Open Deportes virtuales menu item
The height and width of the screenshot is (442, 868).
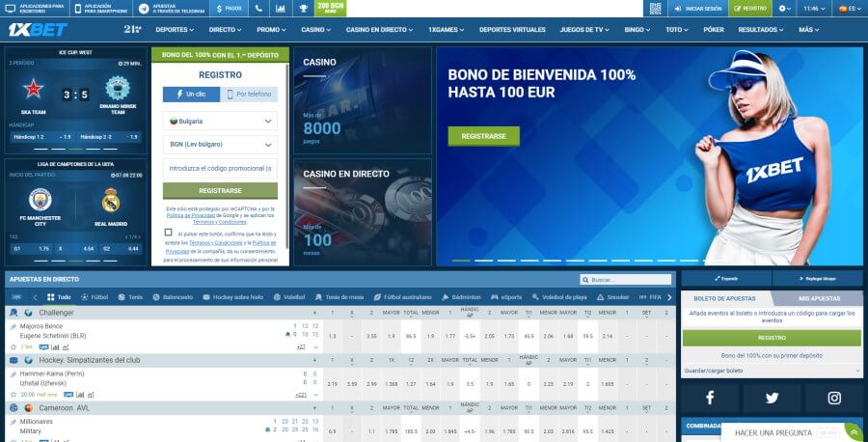(512, 30)
